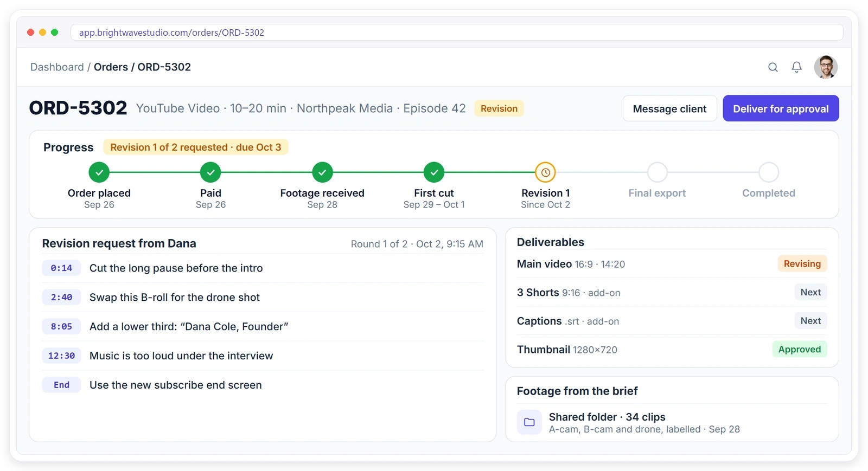Click the End timestamp tag

click(x=61, y=385)
